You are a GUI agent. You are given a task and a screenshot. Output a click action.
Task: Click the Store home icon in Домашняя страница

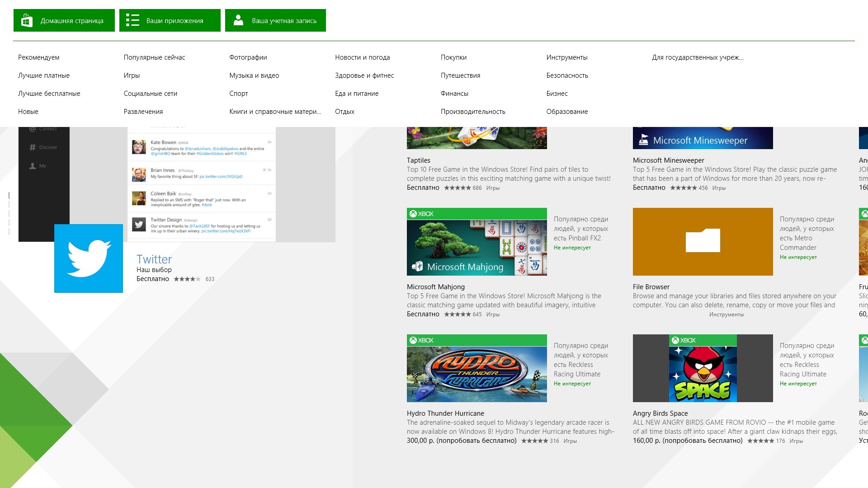click(x=27, y=20)
